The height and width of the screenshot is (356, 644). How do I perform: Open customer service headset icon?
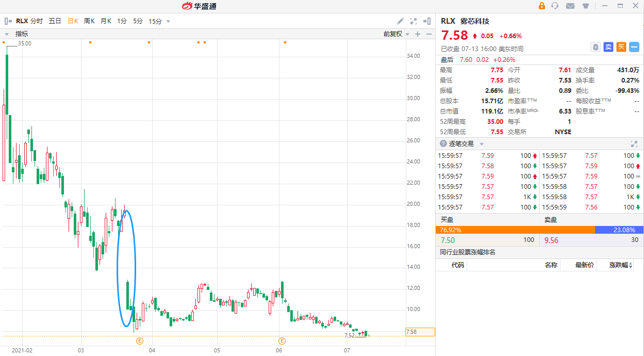pos(555,6)
